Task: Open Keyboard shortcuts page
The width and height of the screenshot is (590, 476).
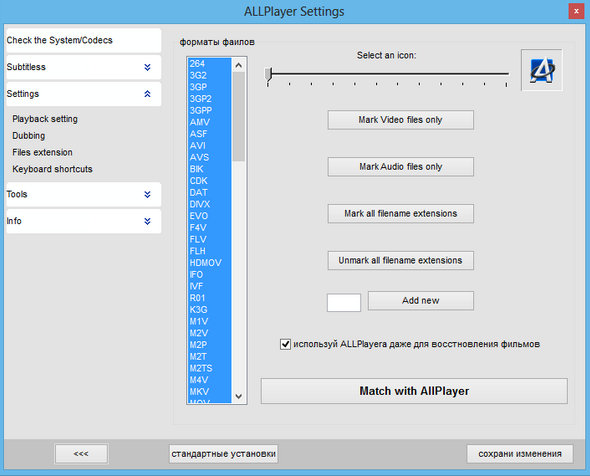Action: (x=52, y=169)
